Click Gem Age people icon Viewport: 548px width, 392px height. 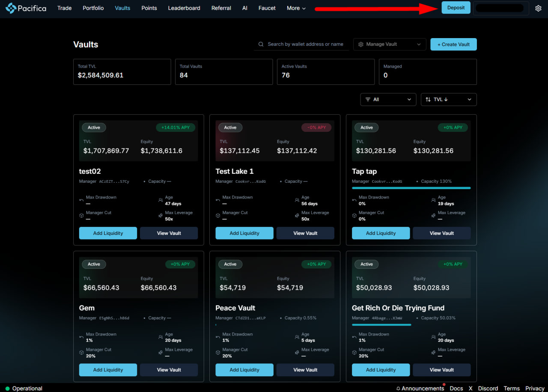click(x=161, y=337)
